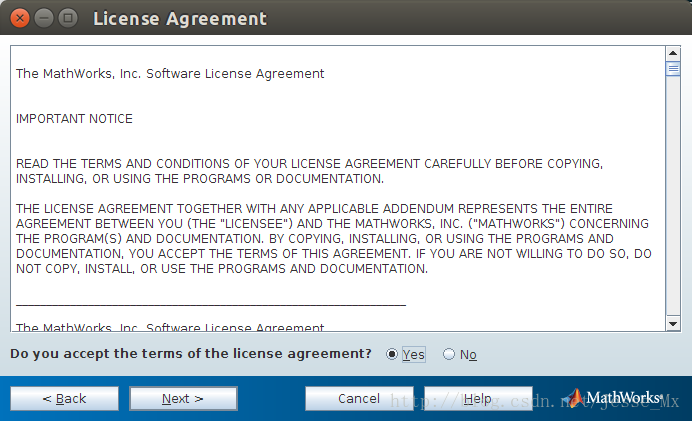Click the MathWorks logo
The height and width of the screenshot is (421, 692).
click(x=615, y=398)
